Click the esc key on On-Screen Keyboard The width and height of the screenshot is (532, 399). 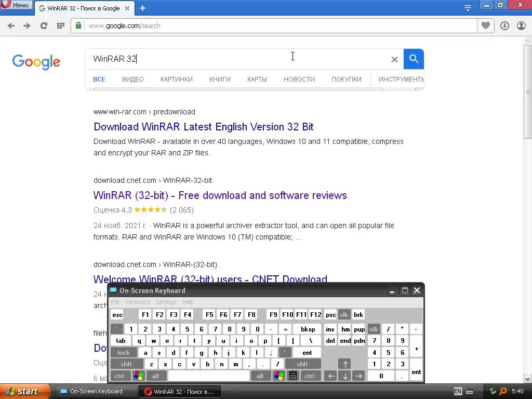pos(117,314)
